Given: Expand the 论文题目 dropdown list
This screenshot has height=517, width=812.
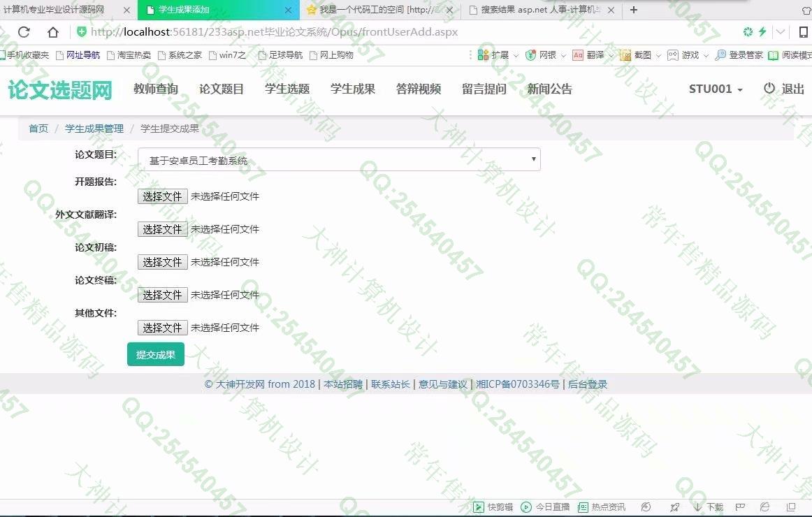Looking at the screenshot, I should (x=339, y=160).
